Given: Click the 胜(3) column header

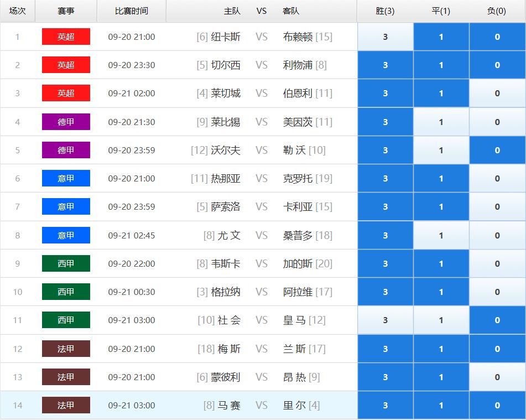Looking at the screenshot, I should coord(385,11).
